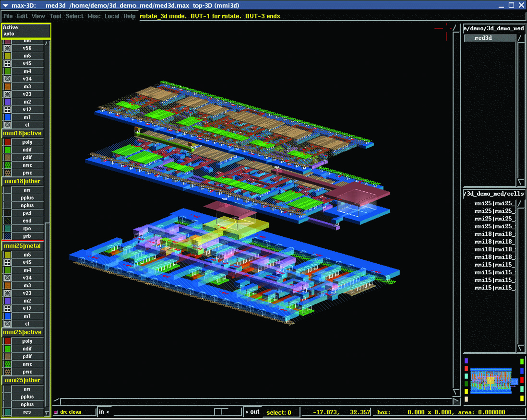Select the pad layer pattern icon

coord(7,213)
